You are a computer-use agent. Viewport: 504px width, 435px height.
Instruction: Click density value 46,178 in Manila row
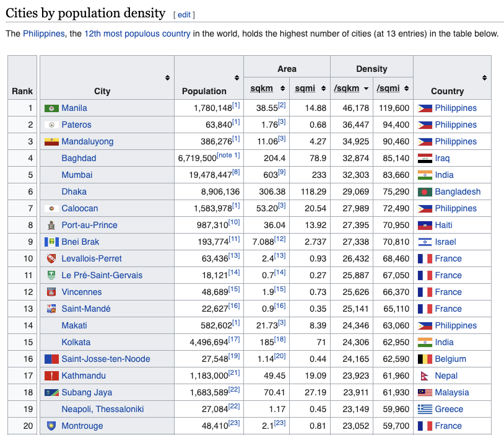click(x=356, y=108)
